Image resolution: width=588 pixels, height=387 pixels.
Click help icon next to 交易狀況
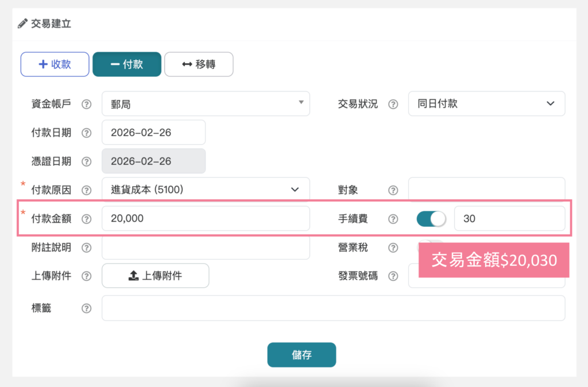point(393,104)
